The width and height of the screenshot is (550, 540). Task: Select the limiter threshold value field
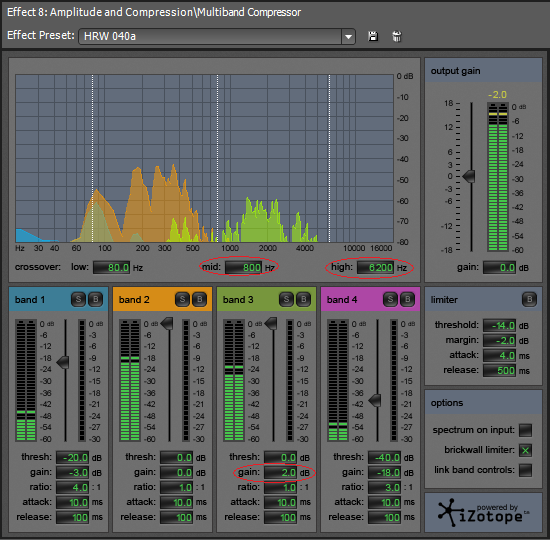(x=499, y=326)
